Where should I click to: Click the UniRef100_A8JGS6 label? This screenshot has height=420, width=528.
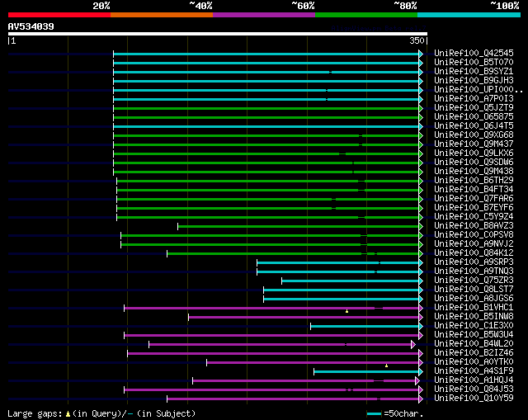(x=474, y=299)
